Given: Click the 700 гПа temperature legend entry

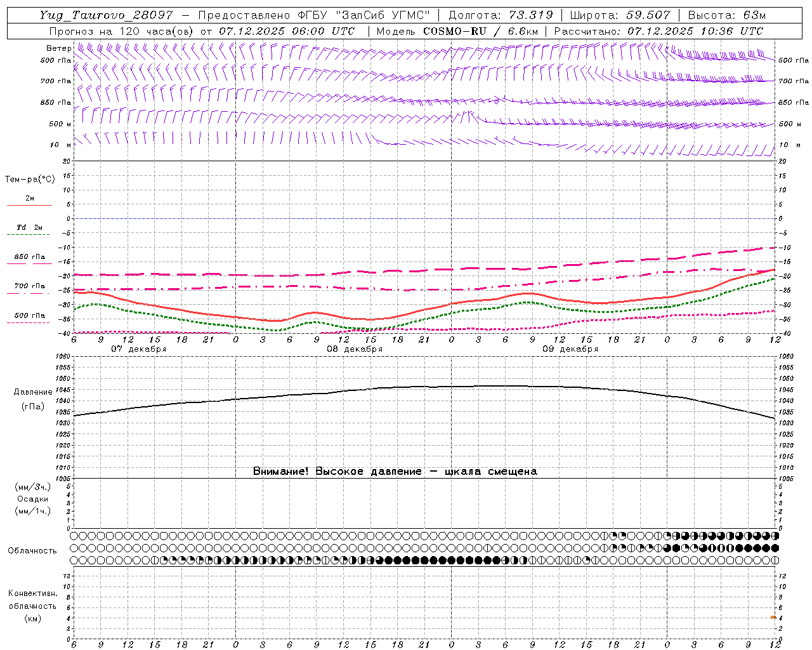Looking at the screenshot, I should (29, 286).
